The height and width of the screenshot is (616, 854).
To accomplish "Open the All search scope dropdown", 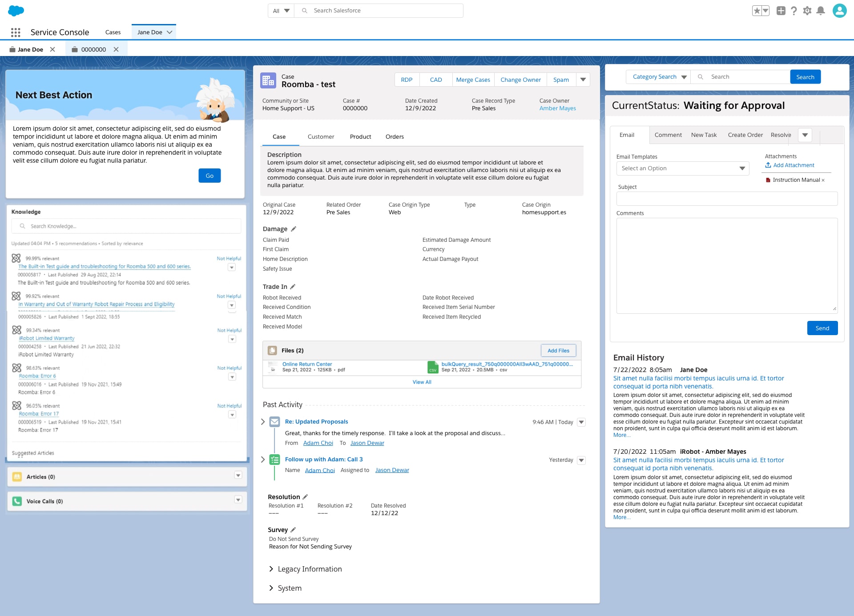I will coord(281,11).
